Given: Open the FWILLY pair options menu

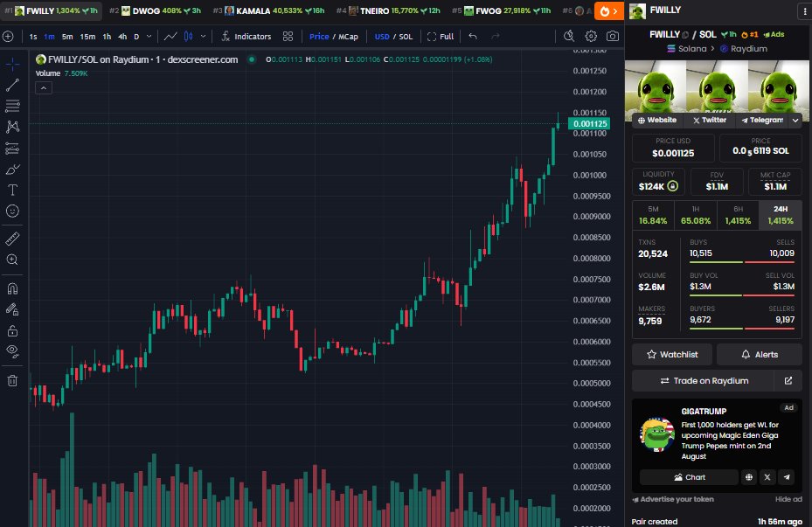Looking at the screenshot, I should pyautogui.click(x=805, y=10).
